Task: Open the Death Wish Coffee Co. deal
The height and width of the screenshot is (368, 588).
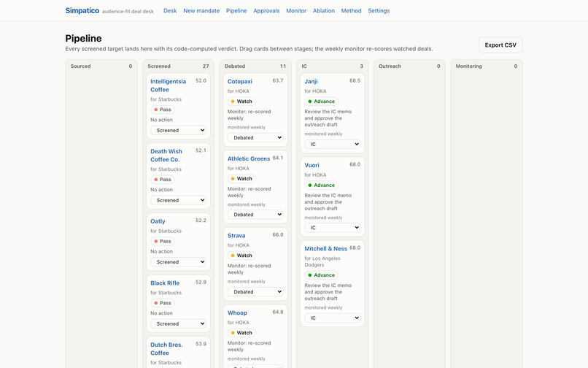Action: 166,155
